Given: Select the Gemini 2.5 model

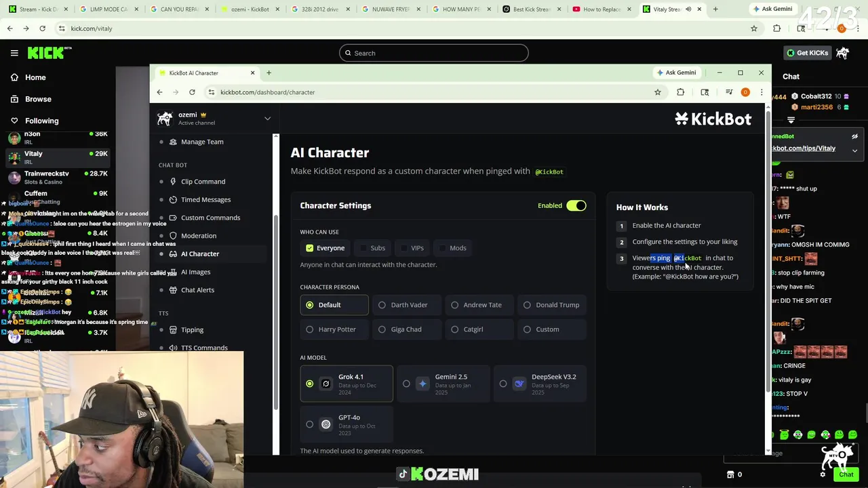Looking at the screenshot, I should coord(443,384).
